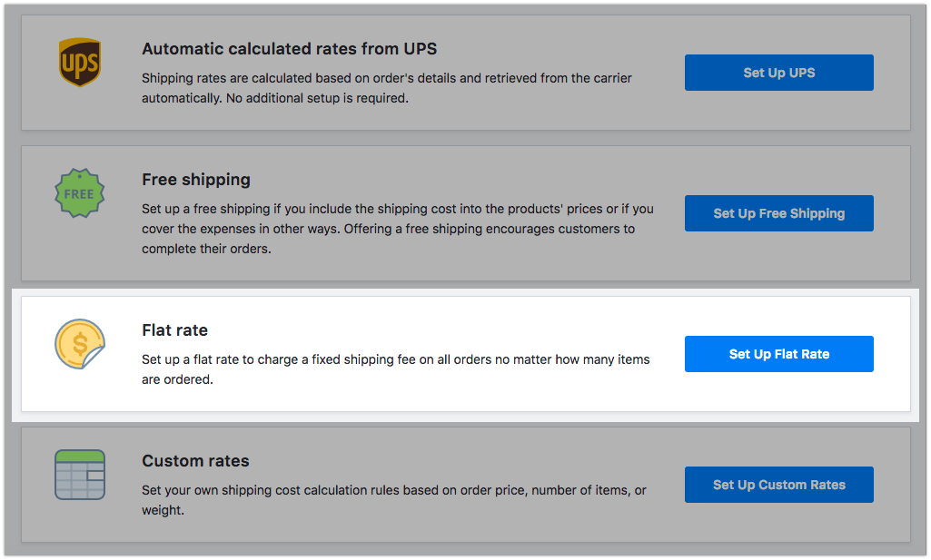Click the UPS rates description text
The width and height of the screenshot is (931, 560).
point(386,88)
